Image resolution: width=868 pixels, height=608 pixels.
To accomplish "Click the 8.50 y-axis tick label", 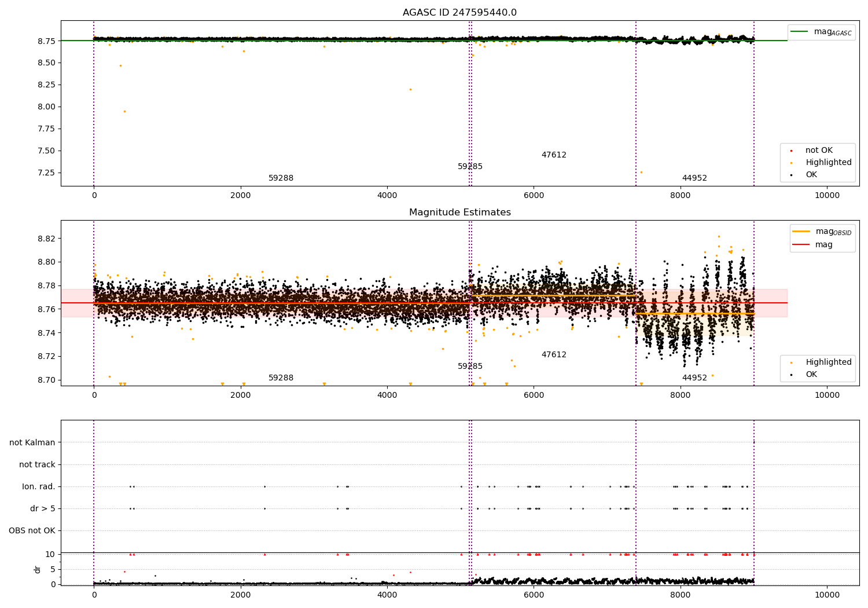I will tap(47, 63).
